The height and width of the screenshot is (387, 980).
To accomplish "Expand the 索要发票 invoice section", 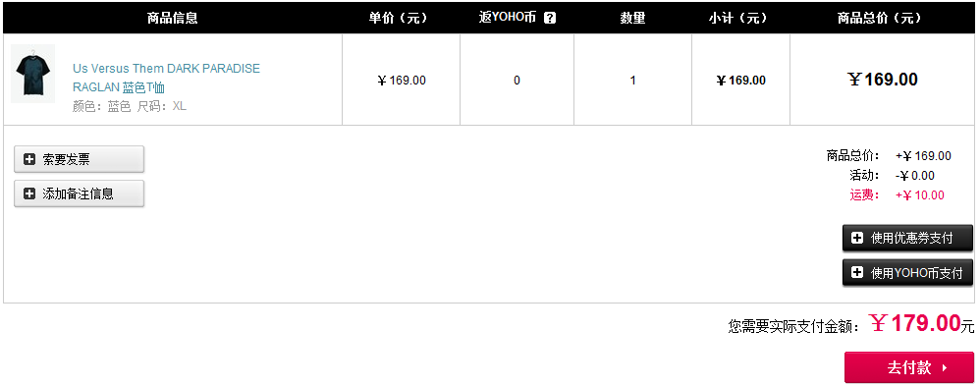I will point(79,159).
